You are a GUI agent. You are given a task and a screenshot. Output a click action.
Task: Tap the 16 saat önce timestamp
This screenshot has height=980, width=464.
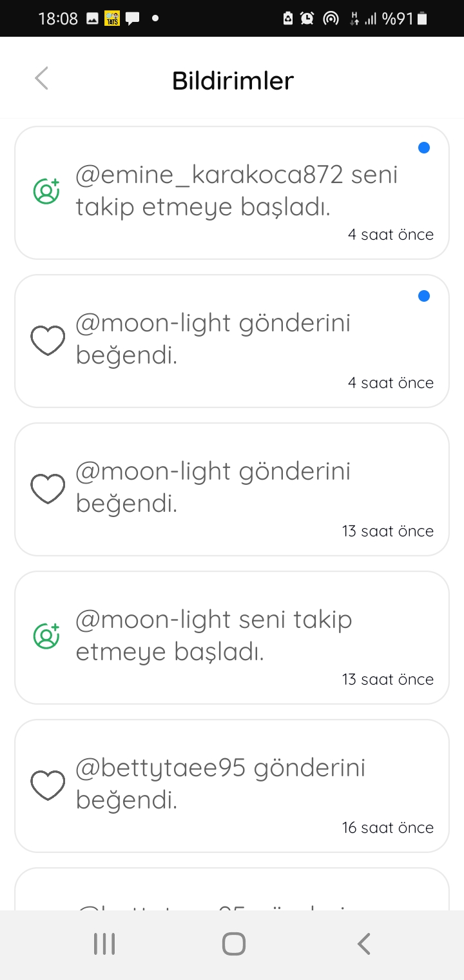click(x=388, y=828)
